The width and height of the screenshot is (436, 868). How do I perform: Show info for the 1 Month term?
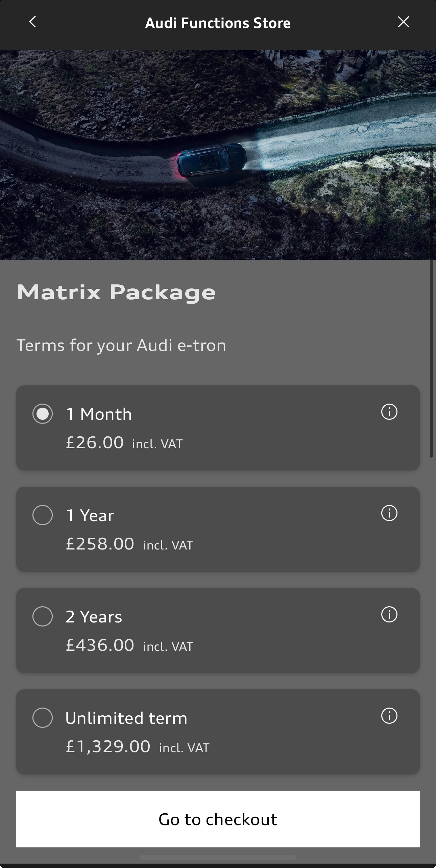(x=389, y=412)
